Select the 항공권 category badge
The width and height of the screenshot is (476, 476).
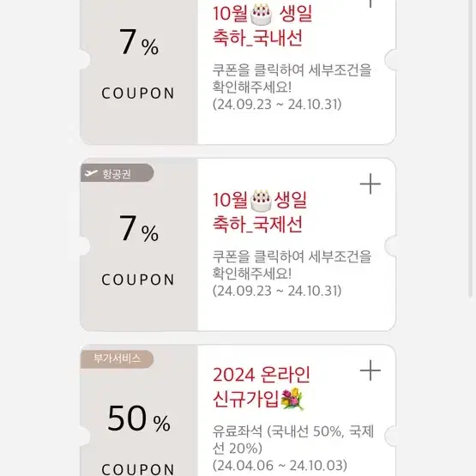(x=117, y=173)
